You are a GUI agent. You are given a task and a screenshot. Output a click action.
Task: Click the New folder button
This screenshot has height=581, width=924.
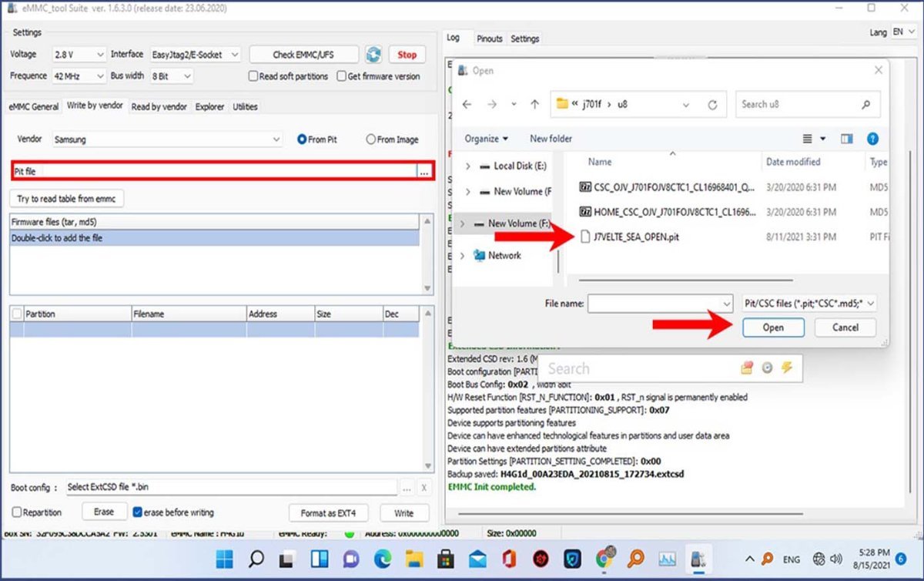(551, 139)
